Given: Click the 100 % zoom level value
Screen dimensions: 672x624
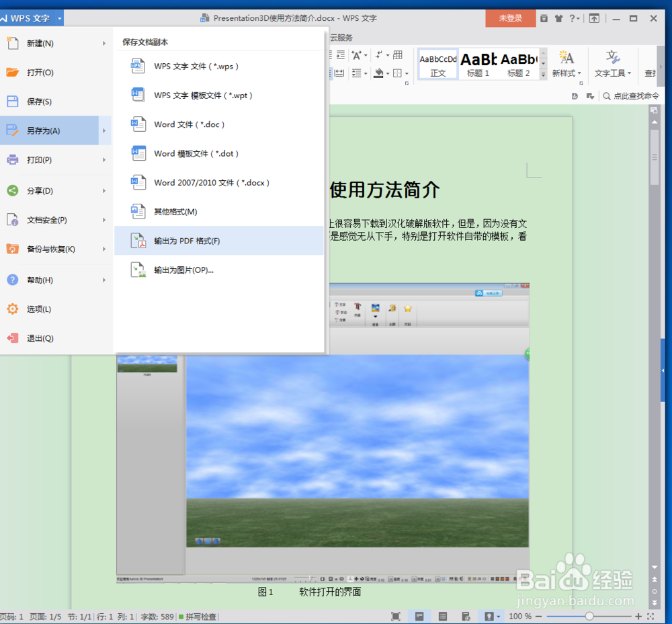Looking at the screenshot, I should pos(520,617).
